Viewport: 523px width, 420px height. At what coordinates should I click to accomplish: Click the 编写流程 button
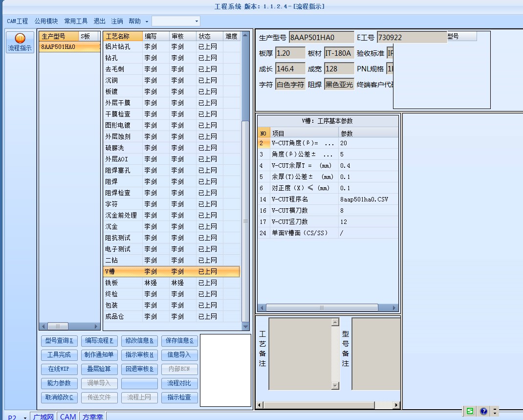click(99, 341)
